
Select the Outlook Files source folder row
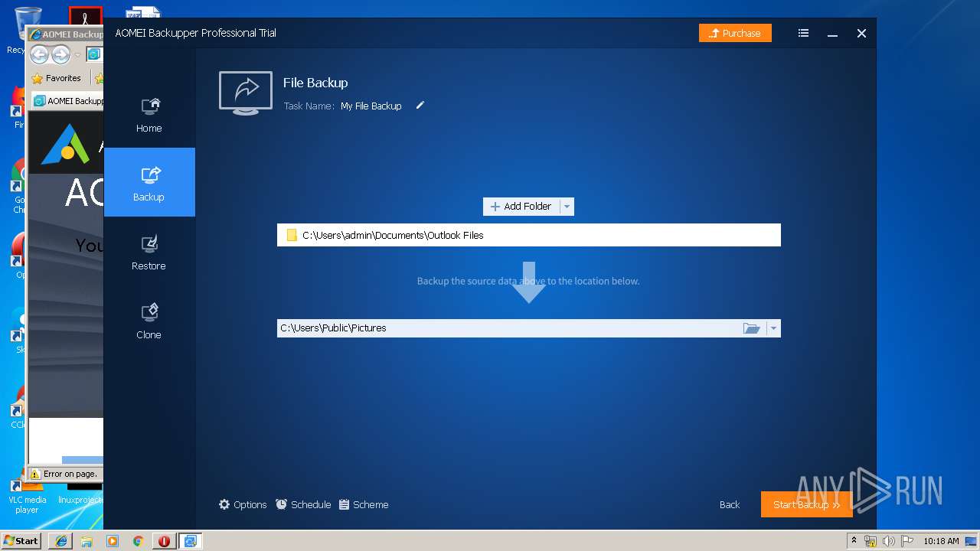(x=529, y=235)
